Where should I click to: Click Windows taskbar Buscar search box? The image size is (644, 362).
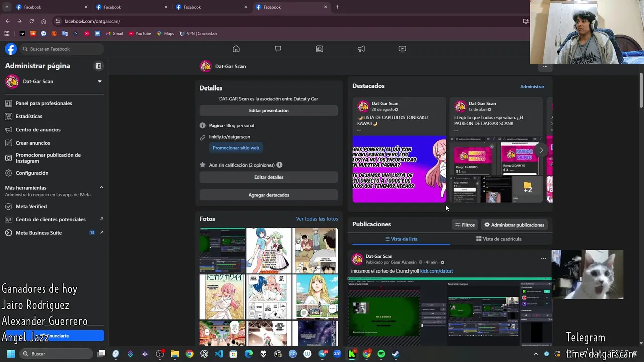pos(55,354)
